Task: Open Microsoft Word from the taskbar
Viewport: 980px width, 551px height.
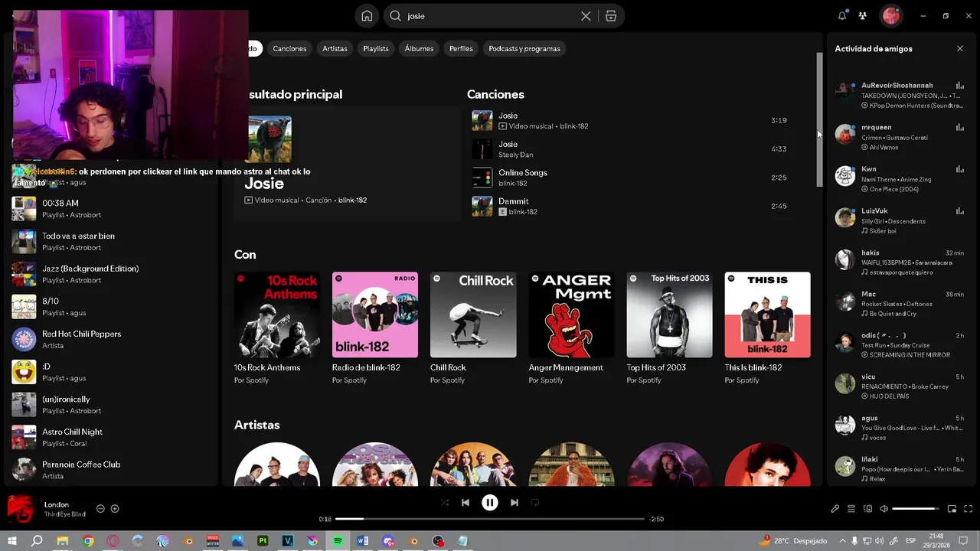Action: [363, 541]
